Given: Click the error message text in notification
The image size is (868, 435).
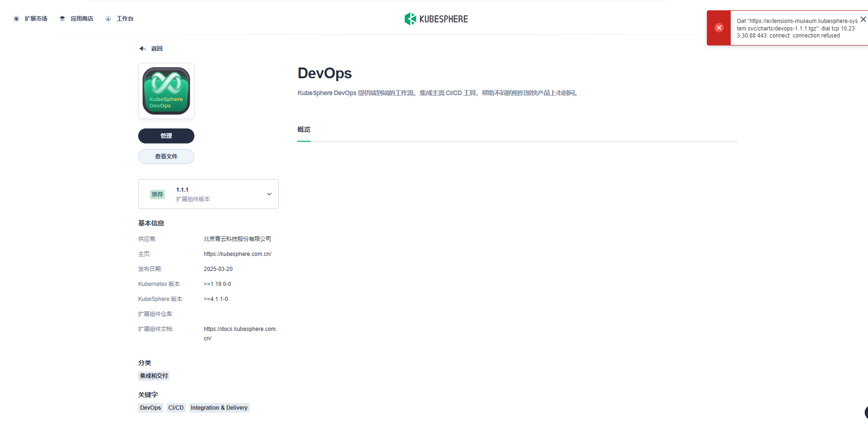Looking at the screenshot, I should tap(797, 28).
